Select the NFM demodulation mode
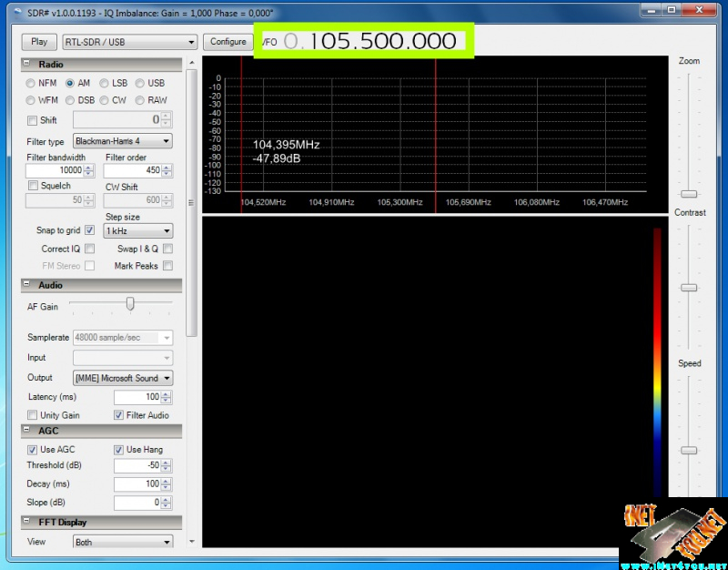The height and width of the screenshot is (570, 728). (x=32, y=83)
